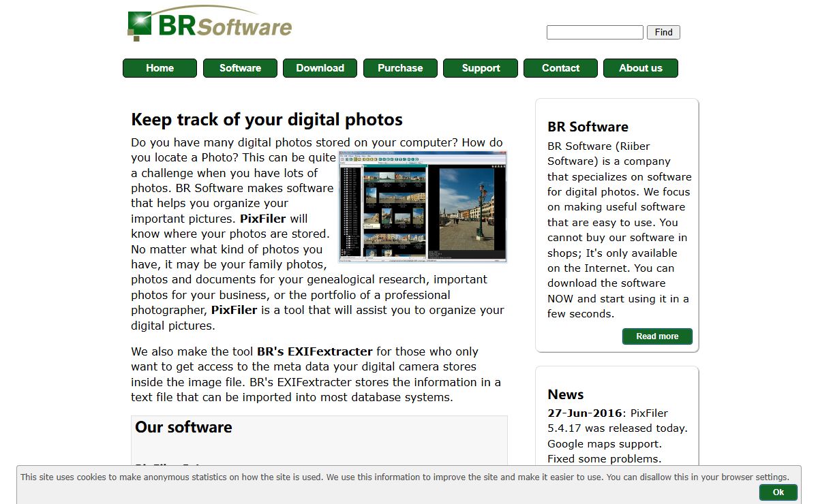Viewport: 818px width, 504px height.
Task: Open the Software menu item
Action: pyautogui.click(x=240, y=68)
